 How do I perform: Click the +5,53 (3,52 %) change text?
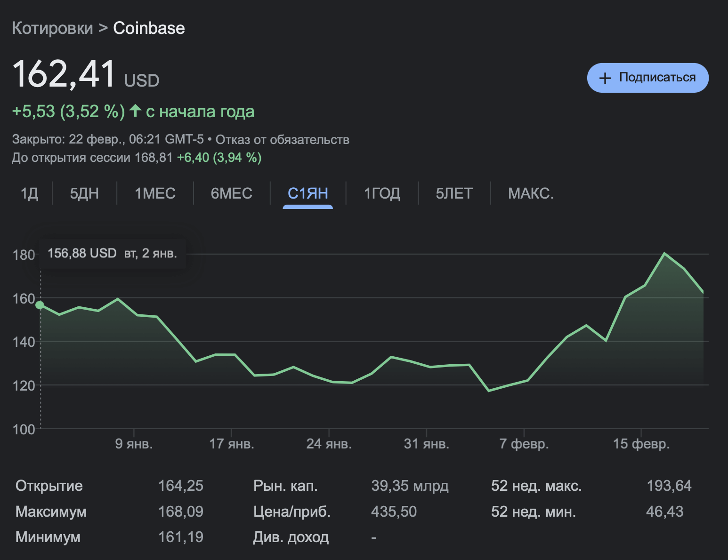68,112
